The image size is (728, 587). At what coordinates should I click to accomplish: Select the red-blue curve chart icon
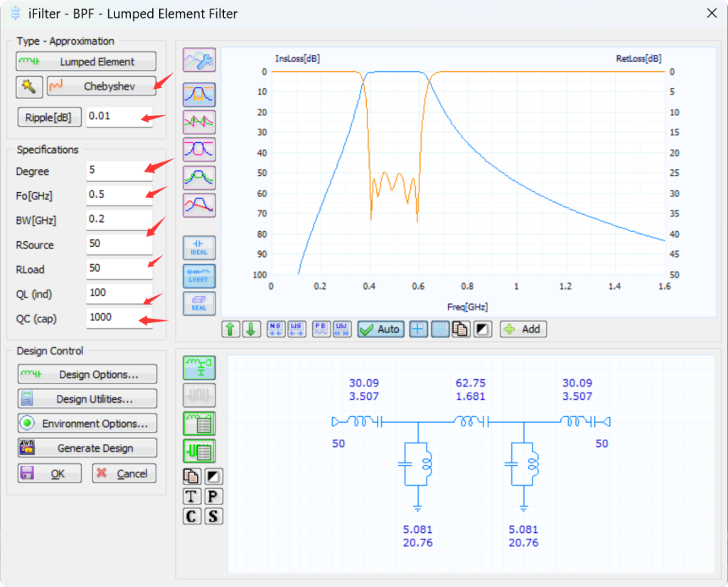coord(199,205)
